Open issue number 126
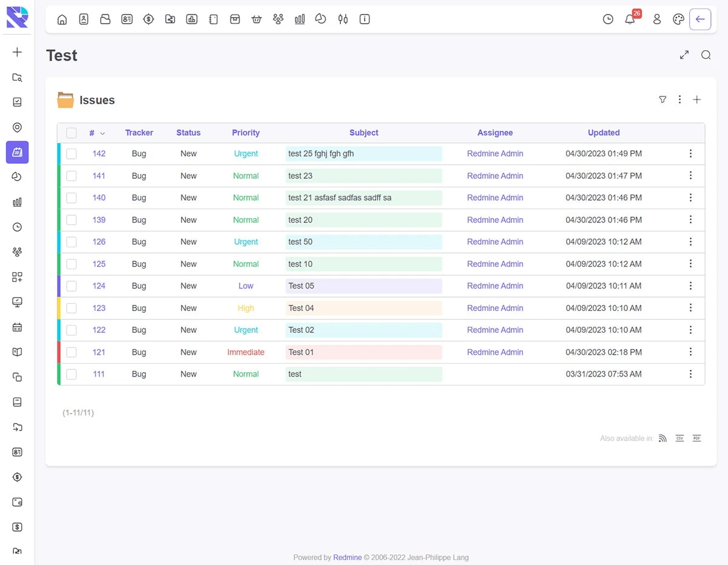 99,242
